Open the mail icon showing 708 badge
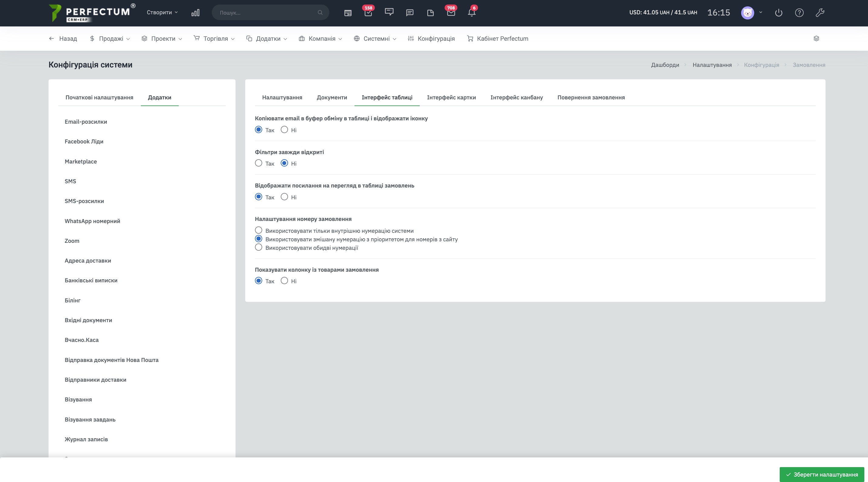 [451, 13]
